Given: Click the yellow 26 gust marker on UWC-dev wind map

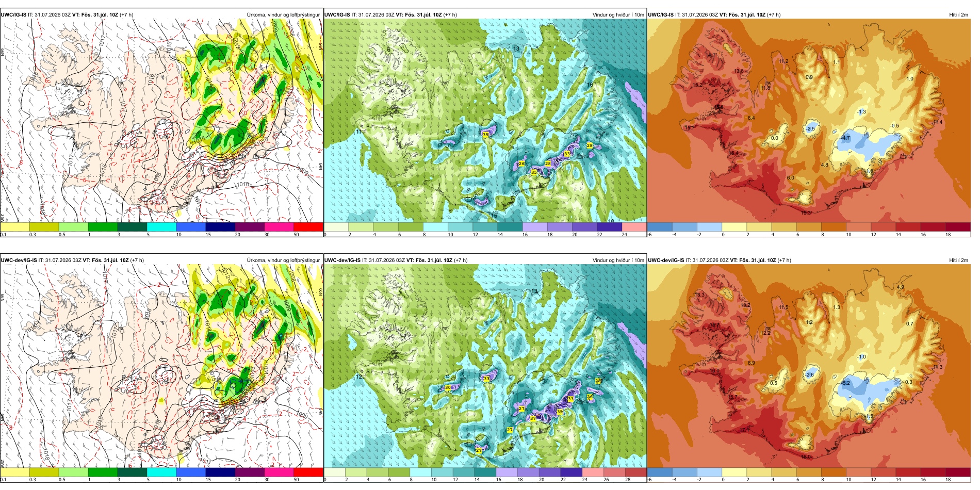Looking at the screenshot, I should pyautogui.click(x=590, y=397).
